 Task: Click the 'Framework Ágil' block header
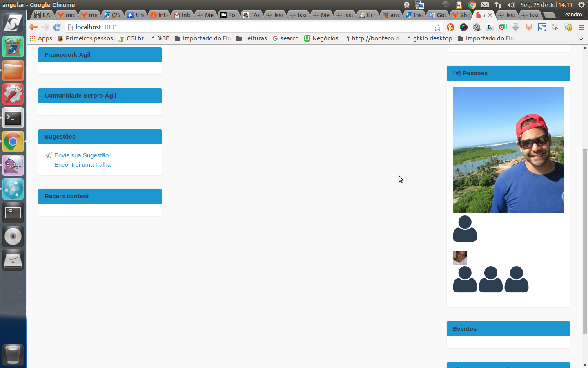point(100,55)
